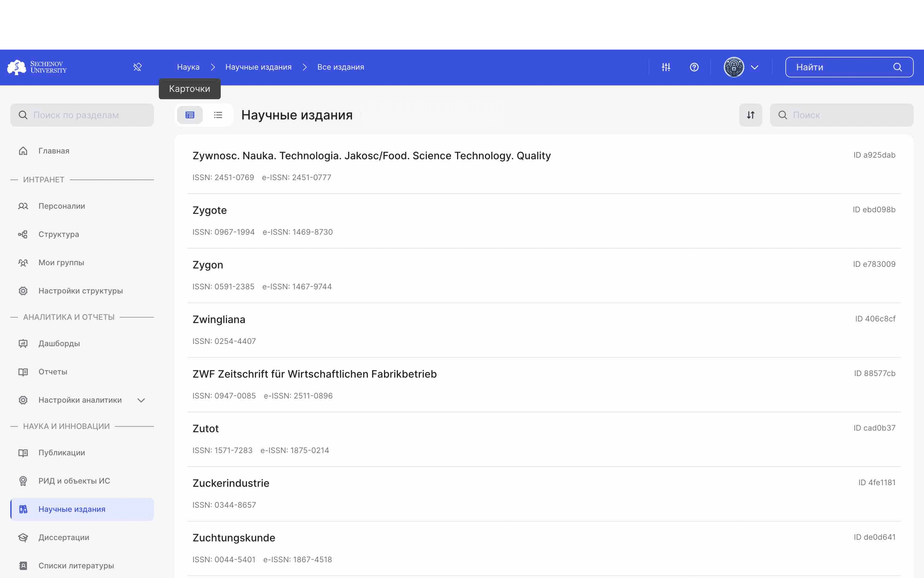
Task: Open the Диссертации section
Action: point(82,538)
